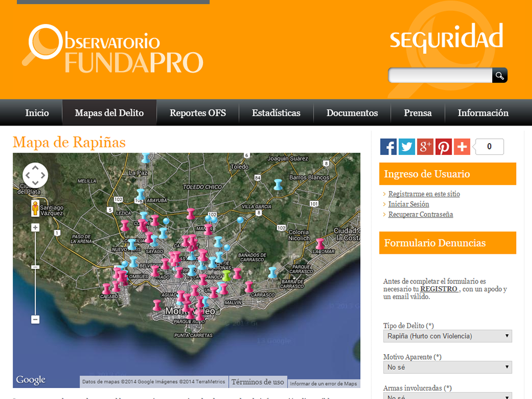Click the Google+ share icon
Image resolution: width=532 pixels, height=399 pixels.
(425, 147)
